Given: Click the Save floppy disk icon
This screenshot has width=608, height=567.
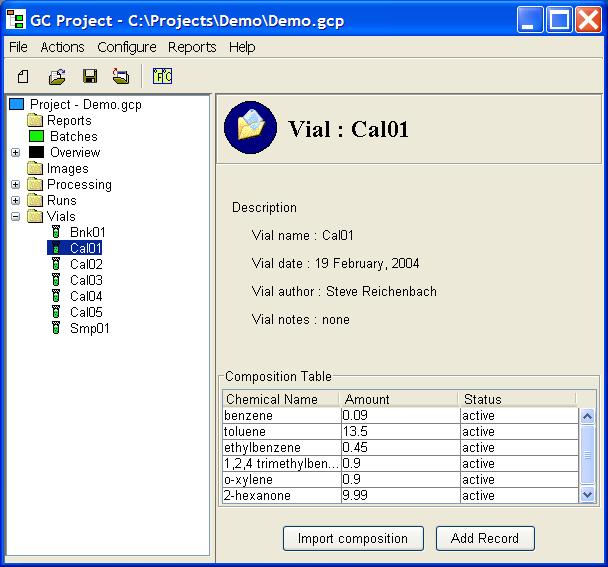Looking at the screenshot, I should pos(90,76).
